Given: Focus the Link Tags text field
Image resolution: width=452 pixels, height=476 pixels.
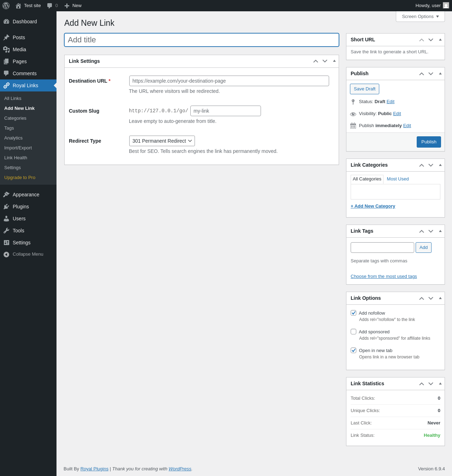Looking at the screenshot, I should click(382, 248).
